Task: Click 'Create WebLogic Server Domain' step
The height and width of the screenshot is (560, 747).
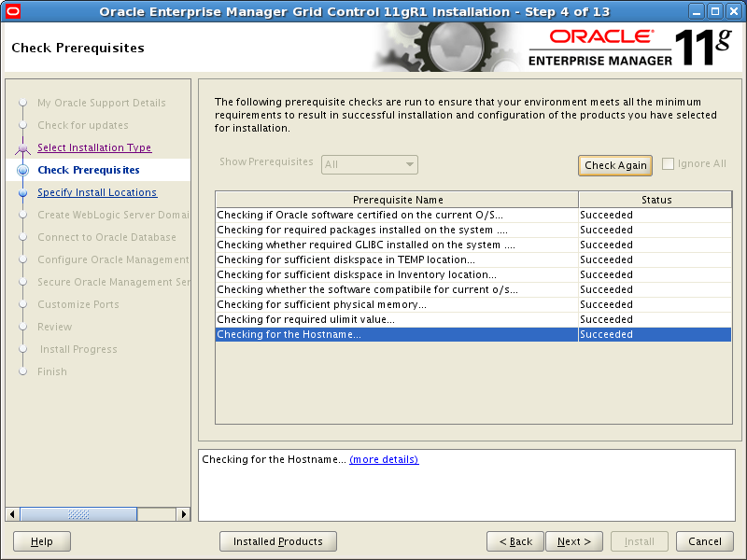Action: click(113, 215)
